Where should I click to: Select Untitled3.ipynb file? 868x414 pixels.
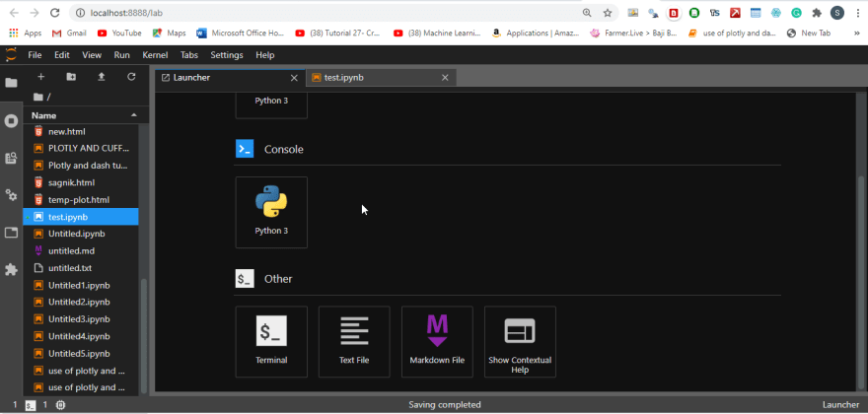81,318
